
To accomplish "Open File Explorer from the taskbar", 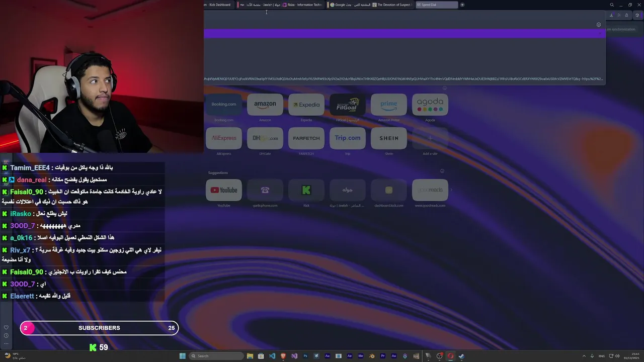I will (x=250, y=356).
